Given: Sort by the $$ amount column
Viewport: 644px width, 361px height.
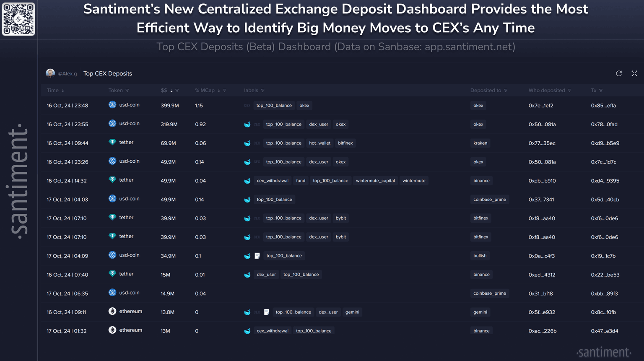Looking at the screenshot, I should (171, 91).
